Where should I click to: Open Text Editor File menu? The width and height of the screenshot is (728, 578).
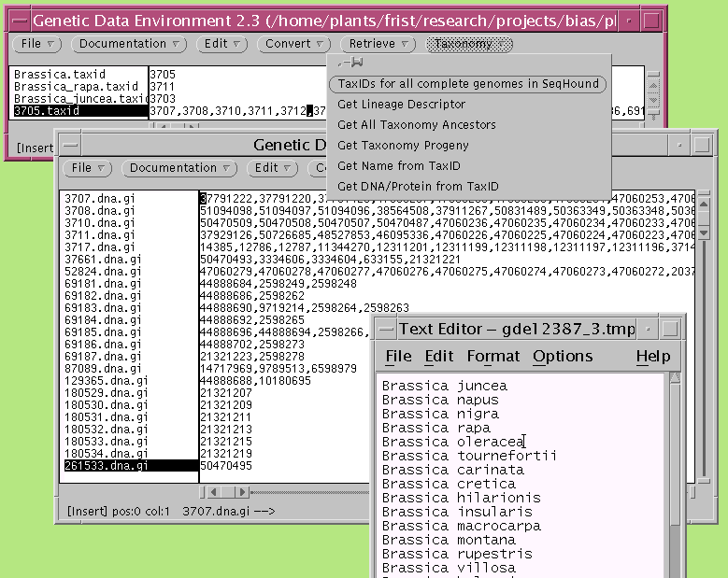pos(398,357)
